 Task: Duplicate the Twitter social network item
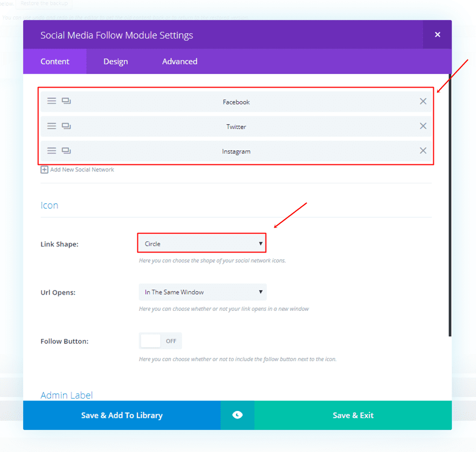coord(66,125)
